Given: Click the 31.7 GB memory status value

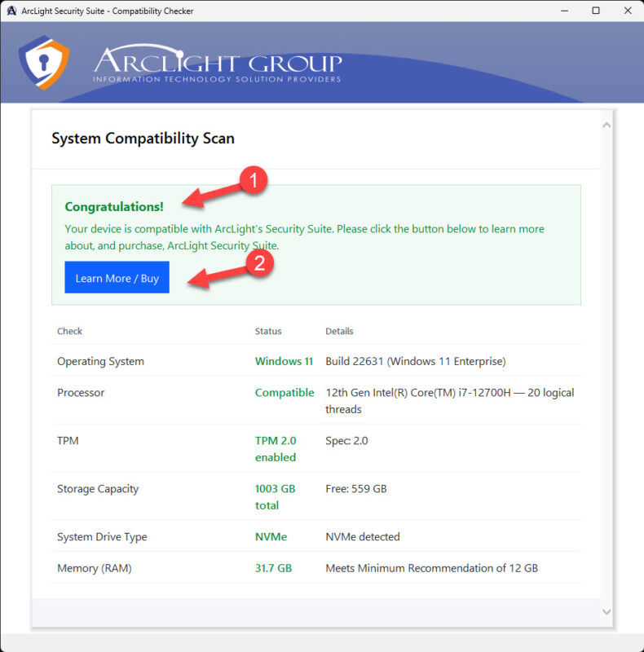Looking at the screenshot, I should (x=273, y=568).
